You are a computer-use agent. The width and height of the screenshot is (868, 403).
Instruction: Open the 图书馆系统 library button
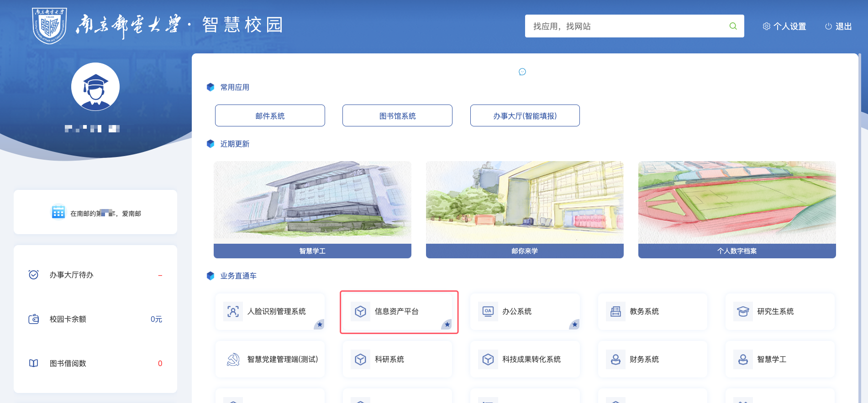point(397,115)
